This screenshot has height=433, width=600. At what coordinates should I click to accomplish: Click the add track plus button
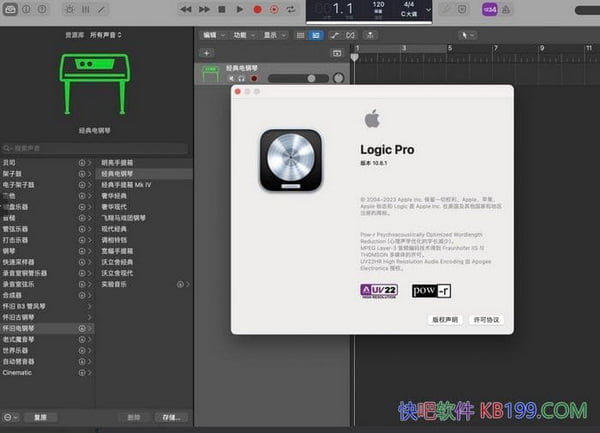click(206, 52)
